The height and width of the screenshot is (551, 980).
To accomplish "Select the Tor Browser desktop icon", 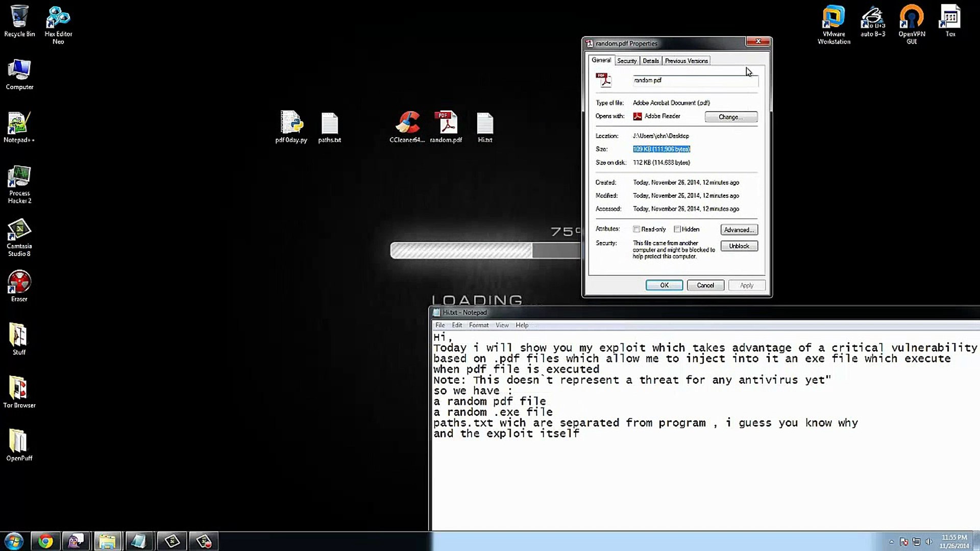I will pos(19,390).
